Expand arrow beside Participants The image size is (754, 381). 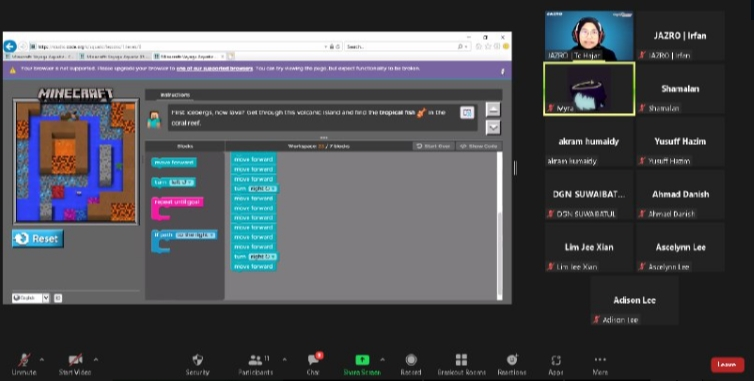tap(284, 359)
